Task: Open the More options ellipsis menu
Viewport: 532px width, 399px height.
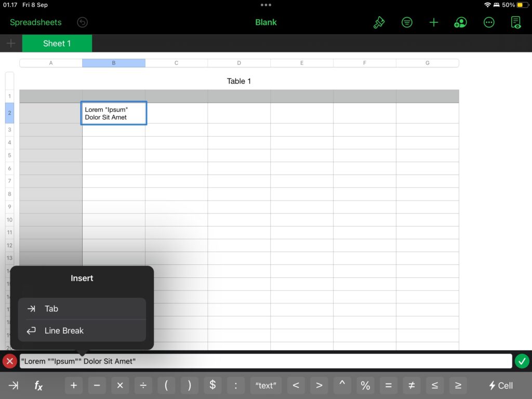Action: point(488,22)
